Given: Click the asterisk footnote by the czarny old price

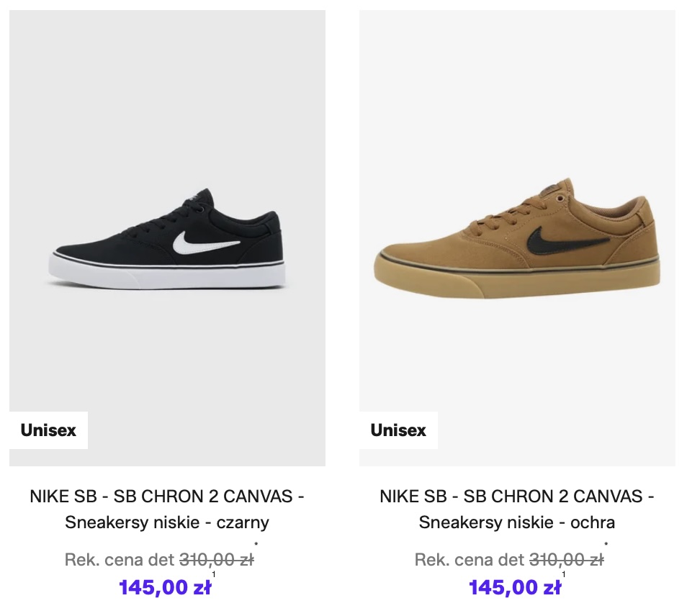Looking at the screenshot, I should (256, 545).
